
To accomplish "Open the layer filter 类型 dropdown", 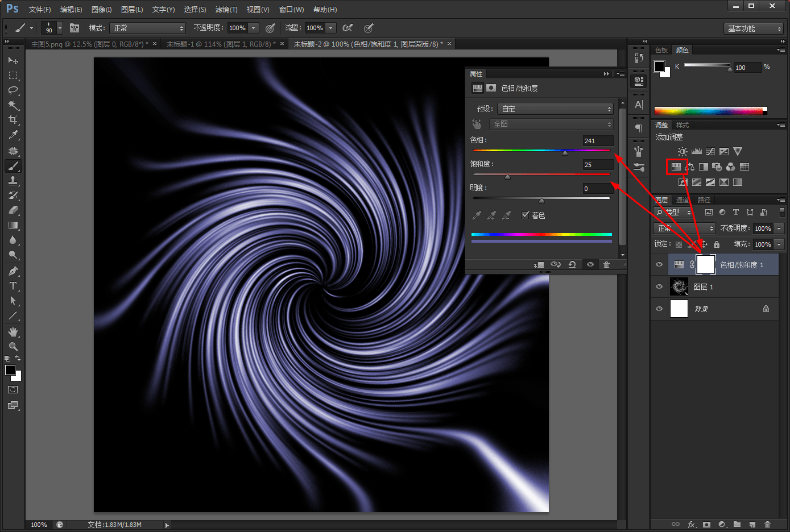I will pos(673,212).
